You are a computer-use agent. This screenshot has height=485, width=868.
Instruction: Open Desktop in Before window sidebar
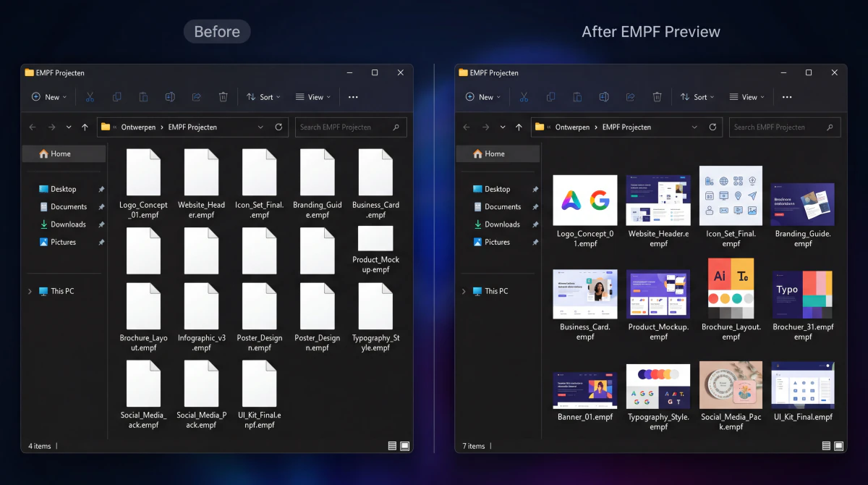(64, 189)
